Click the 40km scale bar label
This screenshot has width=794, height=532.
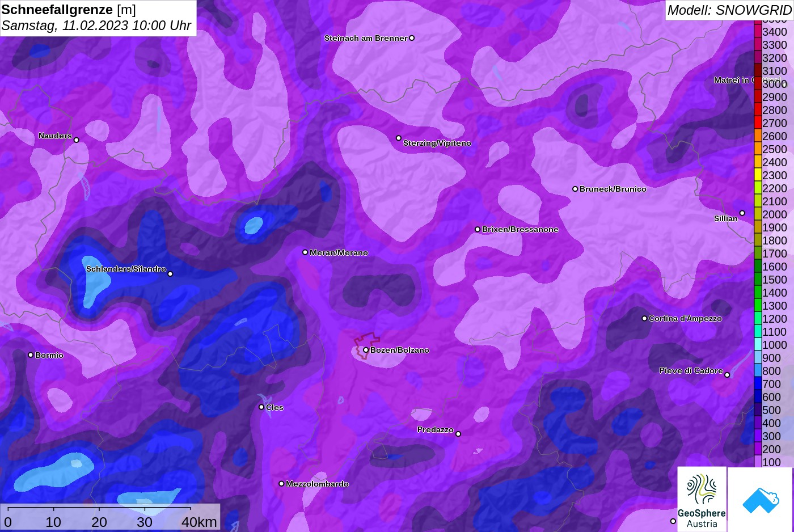199,522
